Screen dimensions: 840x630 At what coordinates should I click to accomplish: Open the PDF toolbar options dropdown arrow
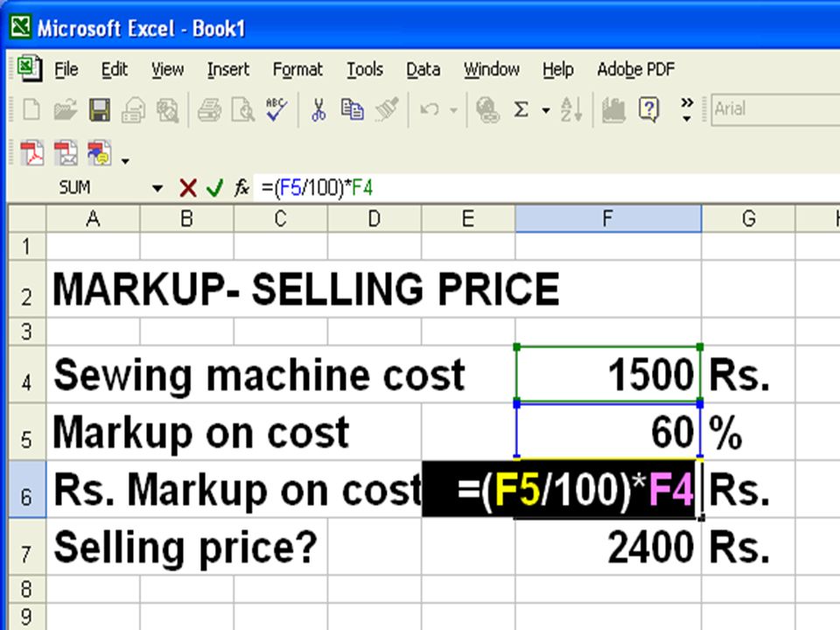125,160
